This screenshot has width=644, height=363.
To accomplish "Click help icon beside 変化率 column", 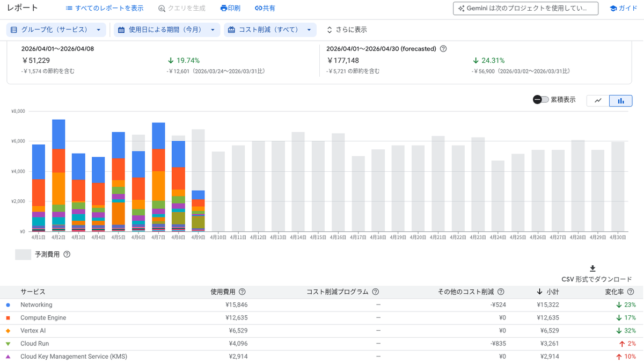I will 631,292.
